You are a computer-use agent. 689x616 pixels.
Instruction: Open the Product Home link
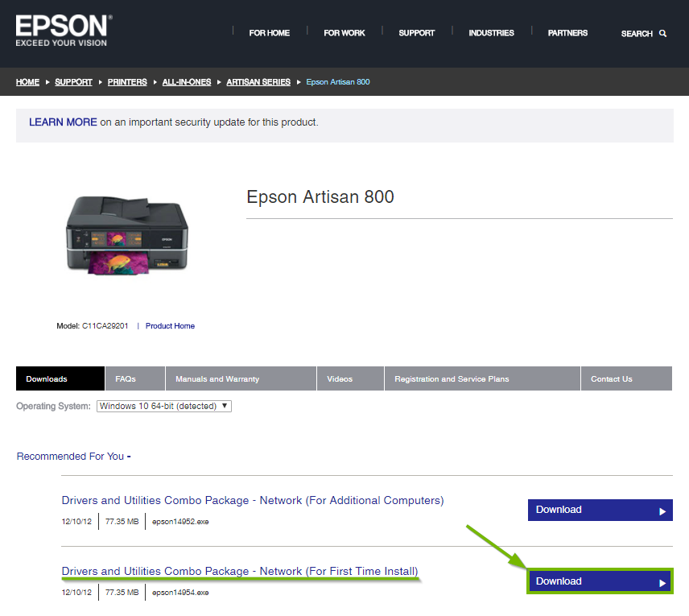click(x=170, y=326)
